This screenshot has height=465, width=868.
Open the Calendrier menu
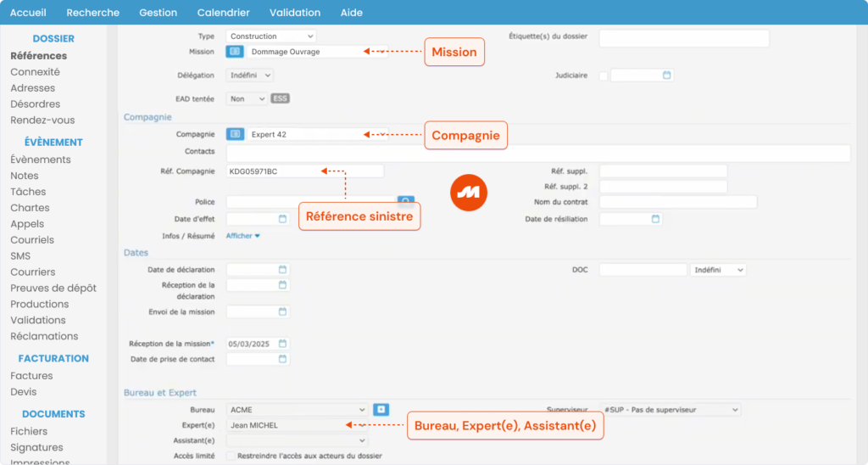(x=223, y=12)
